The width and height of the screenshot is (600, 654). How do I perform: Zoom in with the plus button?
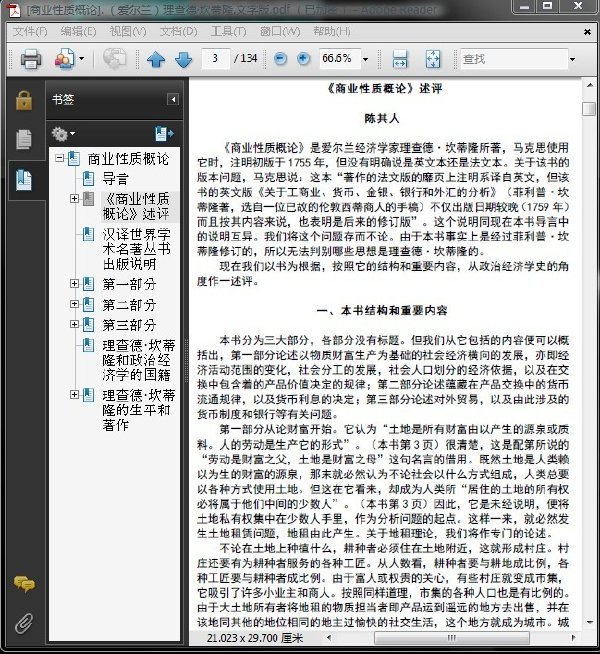[304, 59]
